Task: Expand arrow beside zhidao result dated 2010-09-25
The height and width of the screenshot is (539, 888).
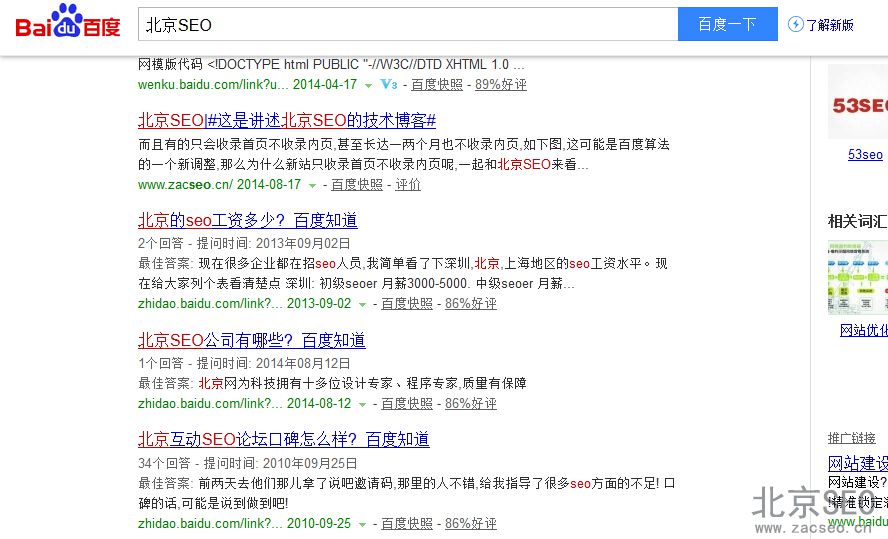Action: 362,524
